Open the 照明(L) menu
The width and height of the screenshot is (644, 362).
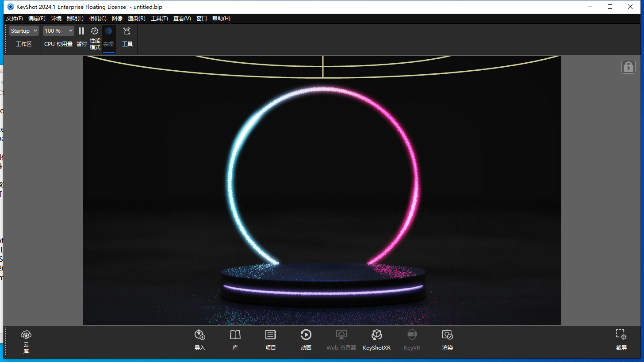pyautogui.click(x=75, y=18)
